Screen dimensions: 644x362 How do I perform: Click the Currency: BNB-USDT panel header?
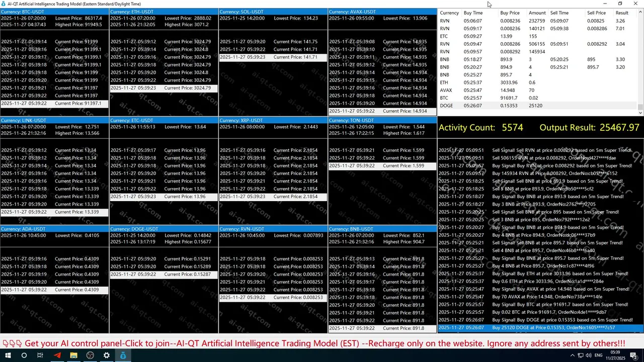tap(382, 229)
